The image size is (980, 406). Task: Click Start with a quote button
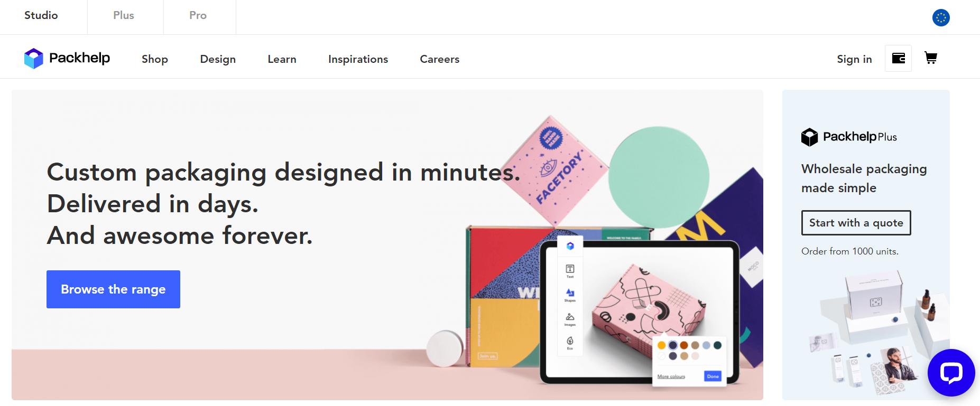pos(856,223)
